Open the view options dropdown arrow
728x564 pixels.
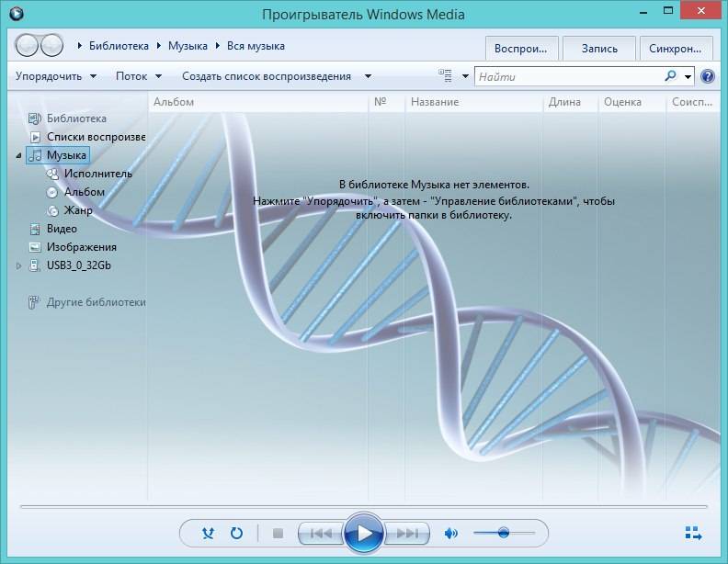465,76
